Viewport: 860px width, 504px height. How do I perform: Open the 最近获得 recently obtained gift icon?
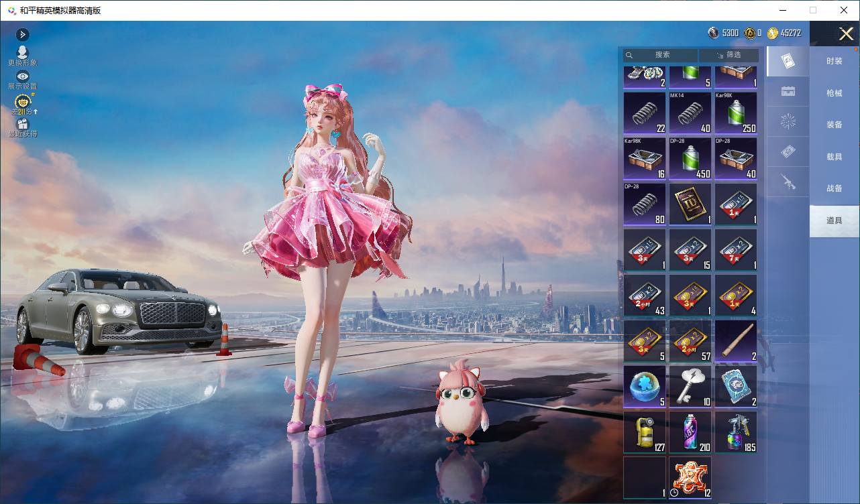click(x=23, y=127)
